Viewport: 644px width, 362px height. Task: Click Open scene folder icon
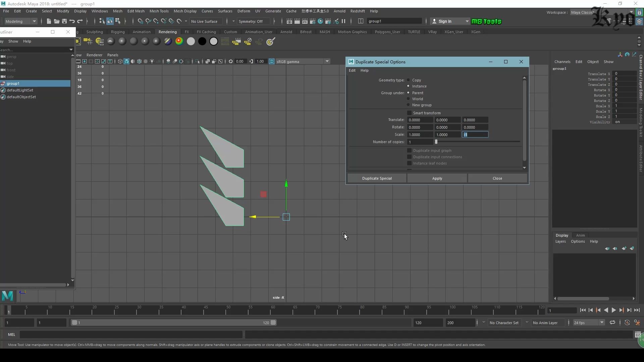pyautogui.click(x=56, y=21)
